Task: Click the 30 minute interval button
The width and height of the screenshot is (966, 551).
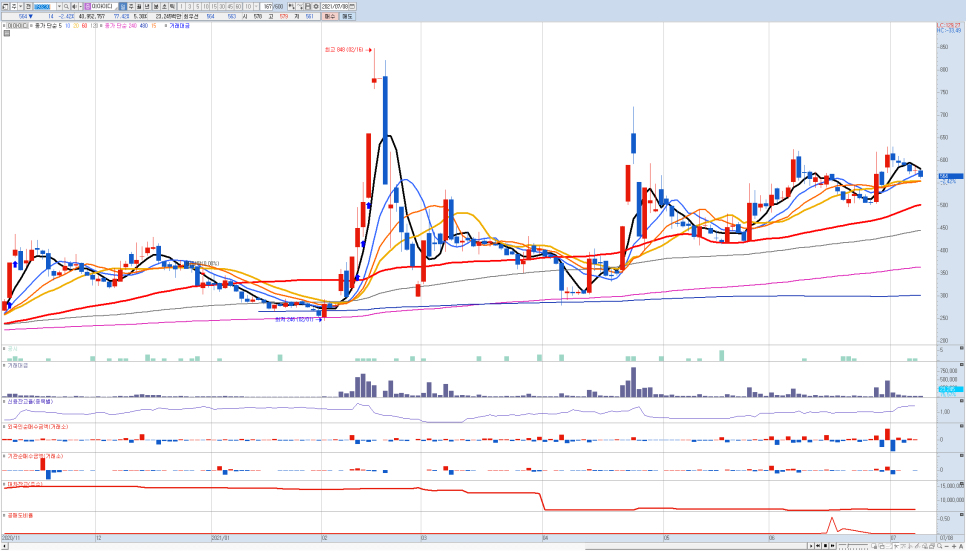Action: tap(222, 6)
